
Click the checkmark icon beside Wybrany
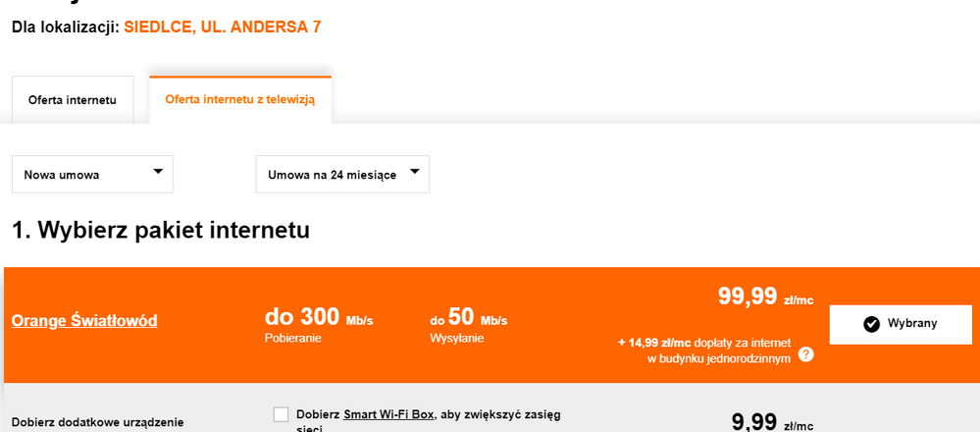[871, 324]
